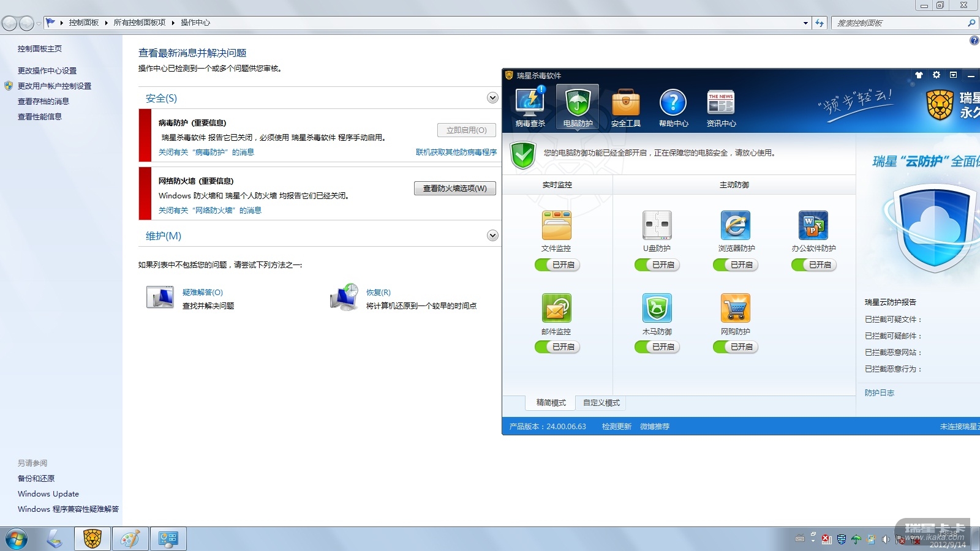
Task: Click the 邮件监控 envelope icon
Action: pos(556,308)
